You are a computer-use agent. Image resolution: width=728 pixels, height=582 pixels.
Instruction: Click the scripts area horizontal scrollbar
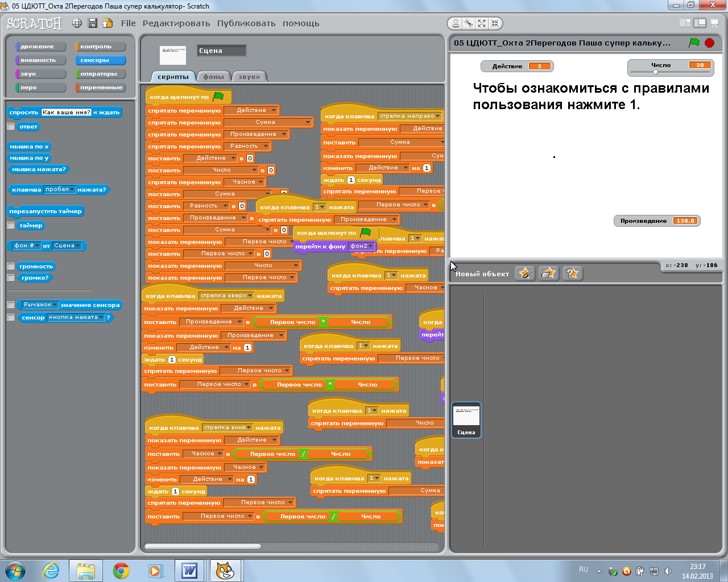tap(203, 546)
